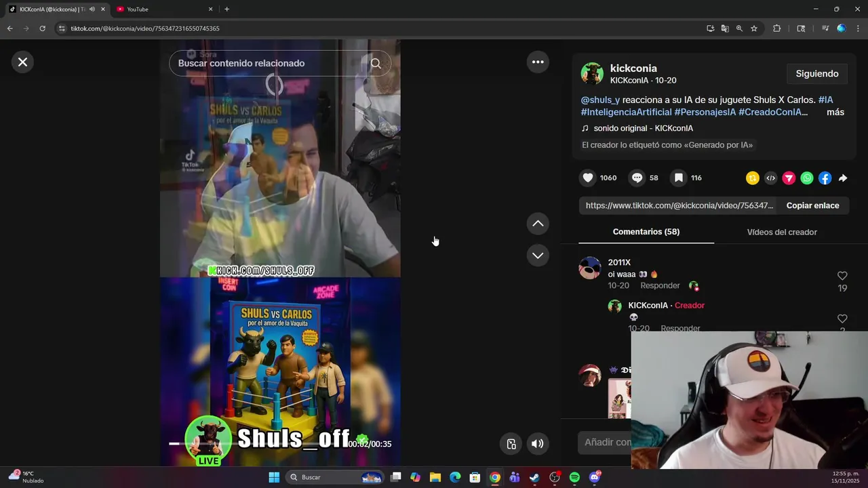Open the side panel search icon
Image resolution: width=868 pixels, height=488 pixels.
tap(801, 28)
